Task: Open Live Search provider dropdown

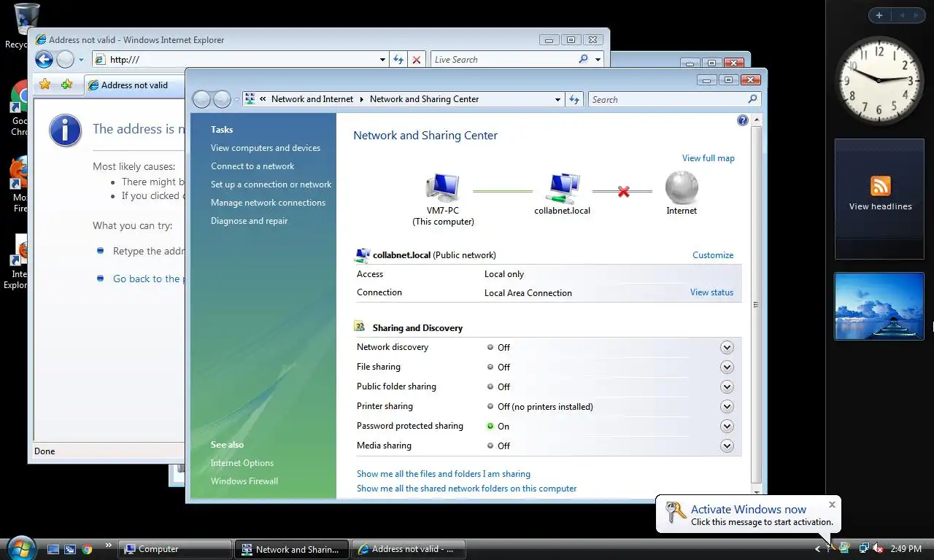Action: (598, 60)
